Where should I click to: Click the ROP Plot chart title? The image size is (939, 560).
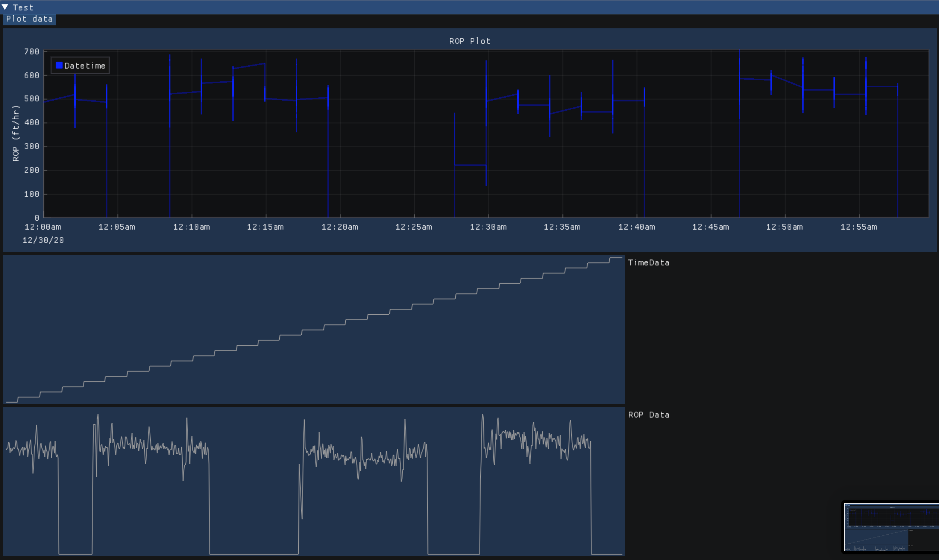(x=469, y=41)
